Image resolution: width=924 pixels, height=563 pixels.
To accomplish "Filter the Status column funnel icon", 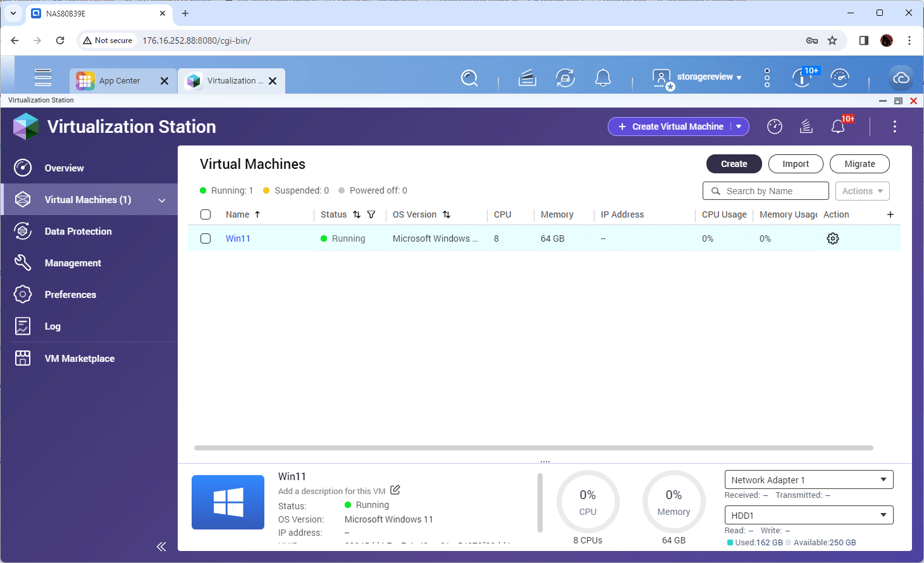I will pos(371,214).
